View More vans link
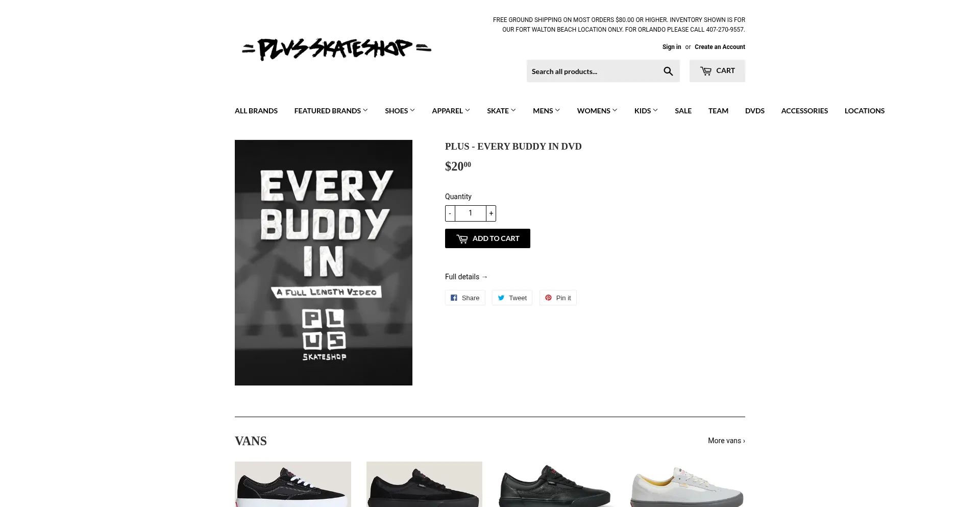 (x=726, y=441)
